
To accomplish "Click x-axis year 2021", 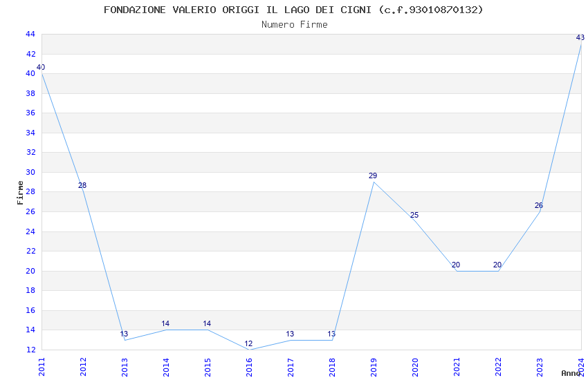I will pyautogui.click(x=457, y=367).
